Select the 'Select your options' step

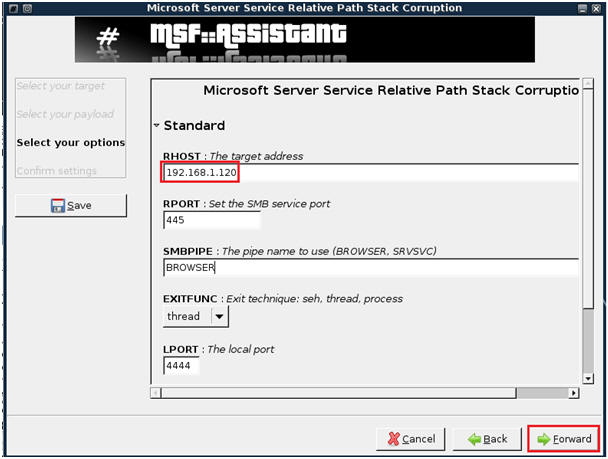point(71,143)
